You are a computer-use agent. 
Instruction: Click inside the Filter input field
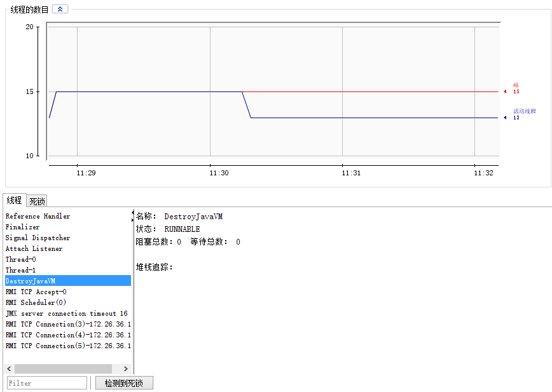pos(46,382)
